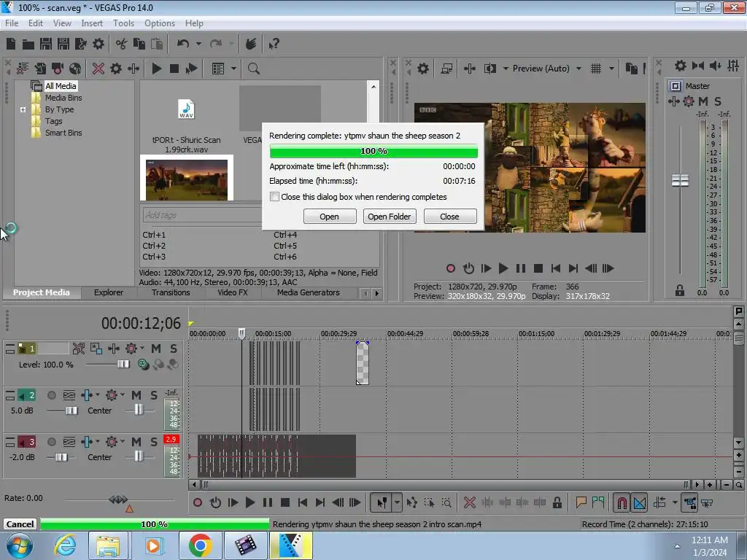Switch to the Transitions tab
This screenshot has width=747, height=560.
tap(171, 292)
